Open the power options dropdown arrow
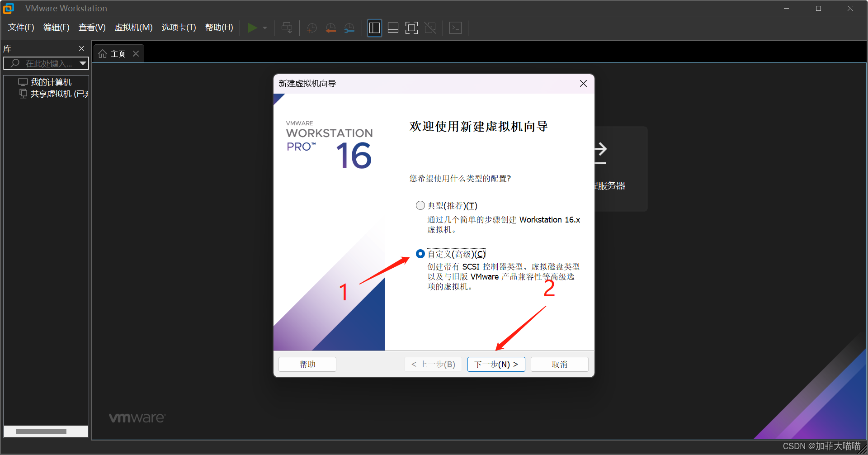The image size is (868, 455). click(x=265, y=28)
